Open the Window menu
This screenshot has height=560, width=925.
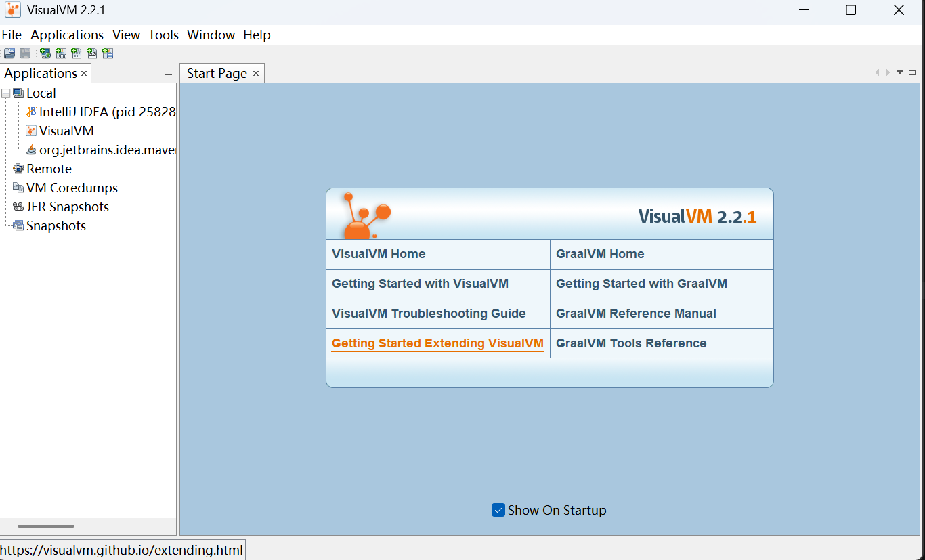point(211,35)
